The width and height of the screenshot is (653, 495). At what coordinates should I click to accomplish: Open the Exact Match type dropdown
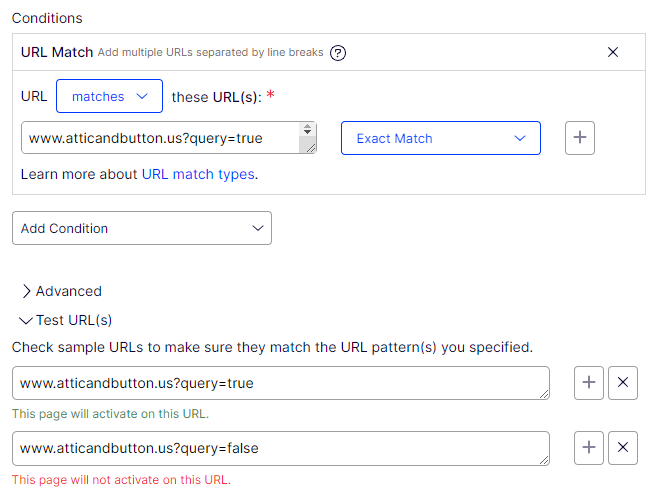click(440, 138)
